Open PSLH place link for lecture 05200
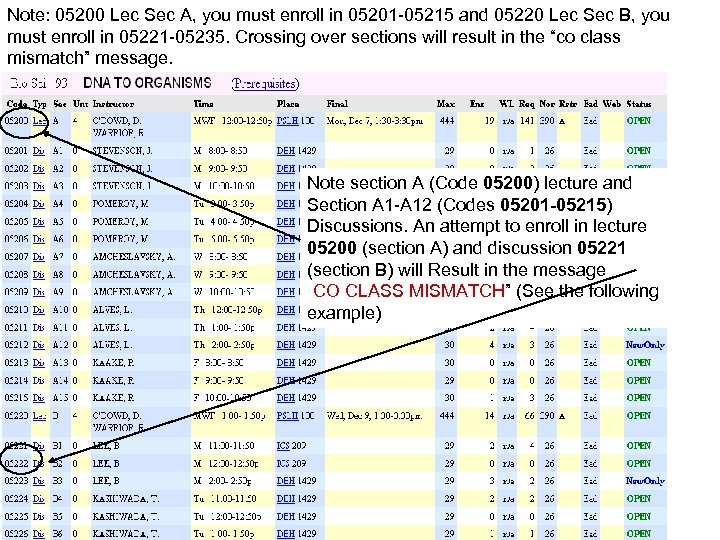This screenshot has width=720, height=540. click(x=287, y=121)
